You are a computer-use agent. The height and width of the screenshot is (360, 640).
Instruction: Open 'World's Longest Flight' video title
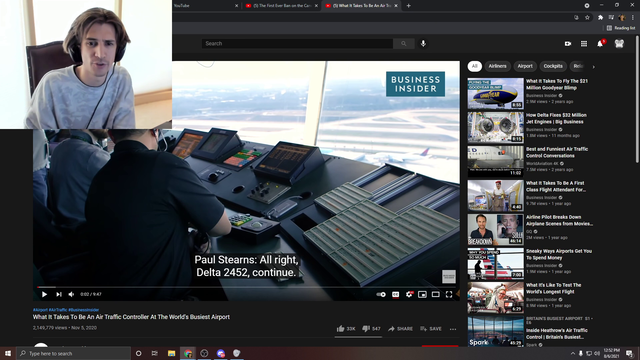click(x=553, y=288)
